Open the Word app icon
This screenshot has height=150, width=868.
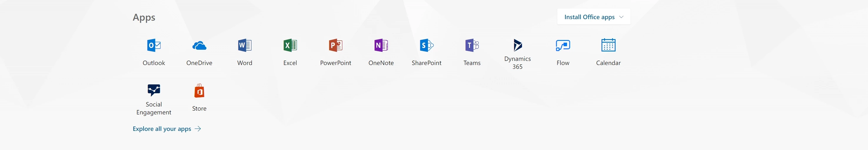click(245, 45)
